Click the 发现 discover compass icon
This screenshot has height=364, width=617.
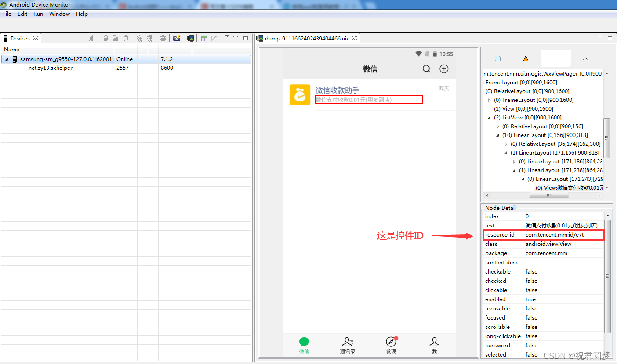(x=391, y=342)
